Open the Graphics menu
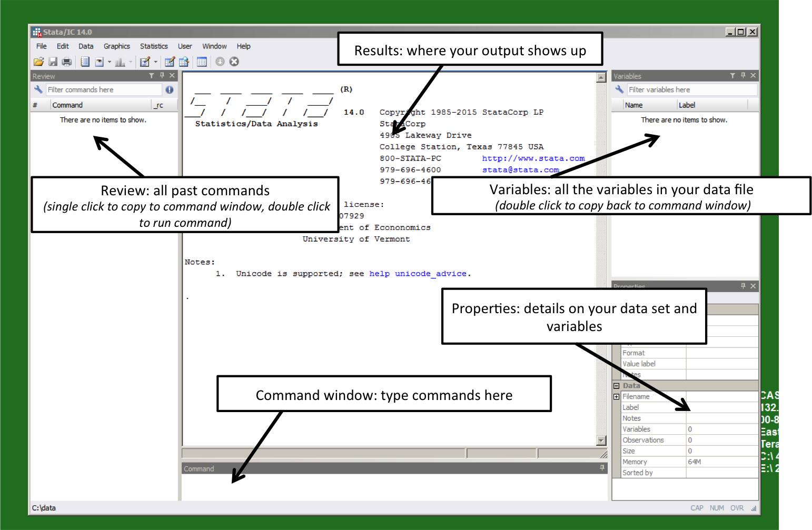812x530 pixels. tap(116, 46)
